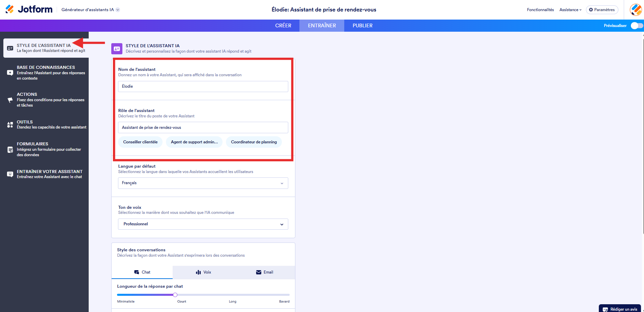Select the Chat conversation style tab
This screenshot has width=644, height=312.
tap(142, 272)
